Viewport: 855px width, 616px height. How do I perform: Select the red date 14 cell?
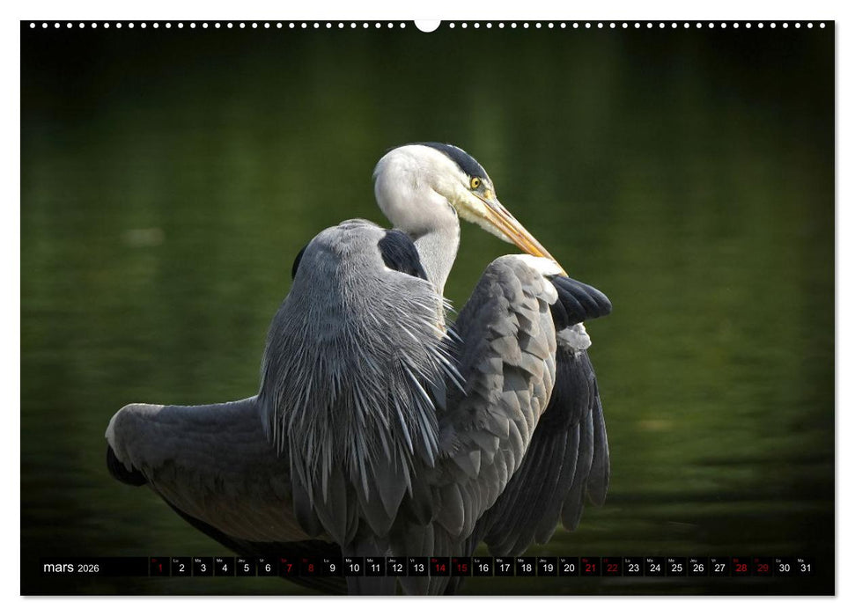(439, 568)
